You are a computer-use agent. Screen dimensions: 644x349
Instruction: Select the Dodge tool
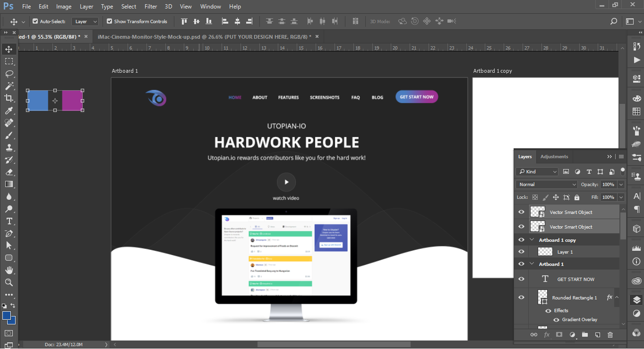pos(9,209)
